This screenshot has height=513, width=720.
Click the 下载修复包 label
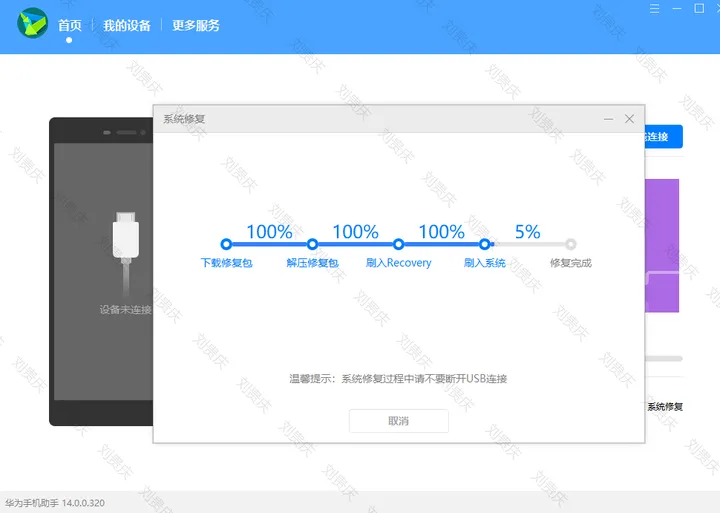(226, 263)
